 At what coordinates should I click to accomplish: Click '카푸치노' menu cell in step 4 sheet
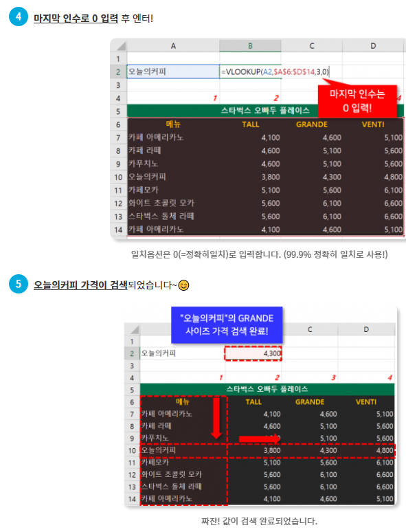173,164
